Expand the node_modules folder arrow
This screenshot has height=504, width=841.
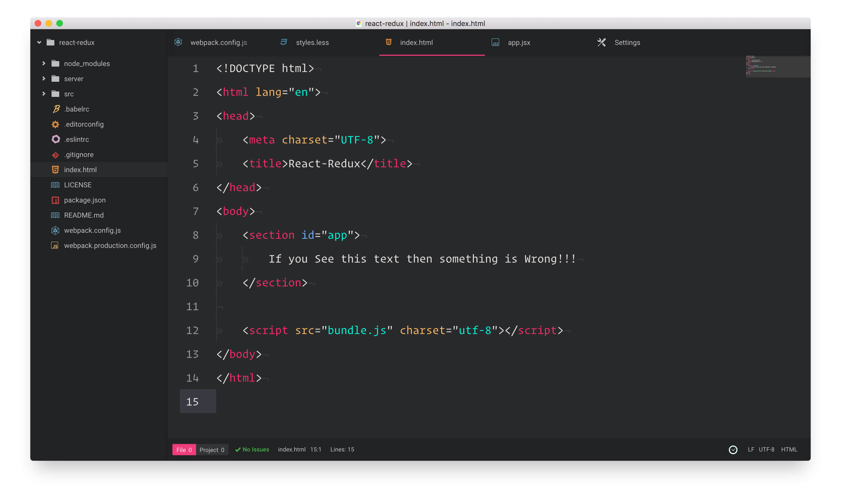[x=44, y=64]
